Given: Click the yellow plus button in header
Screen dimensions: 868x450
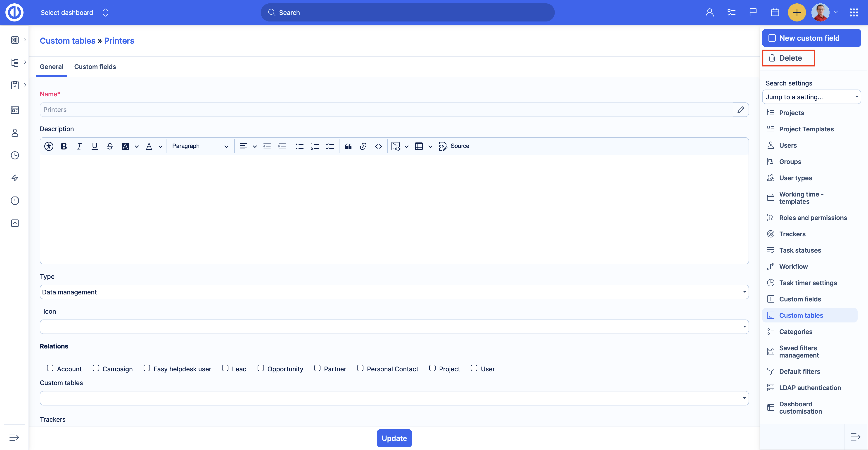Looking at the screenshot, I should 797,12.
